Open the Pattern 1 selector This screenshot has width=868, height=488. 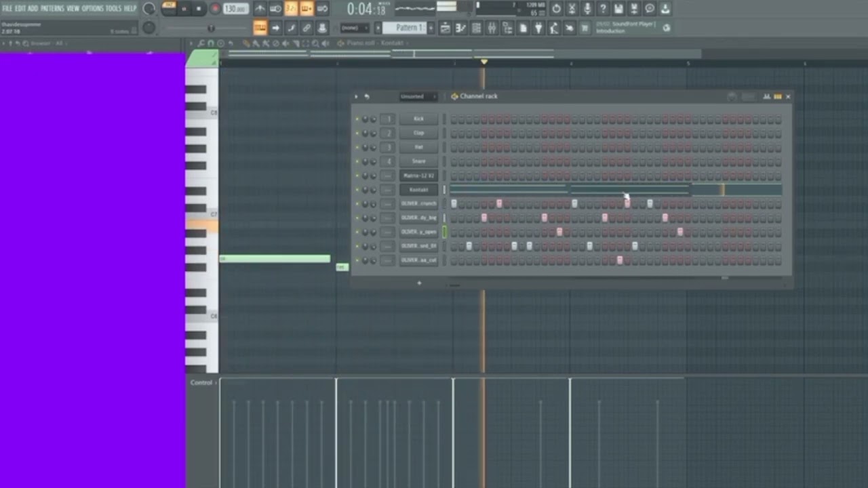pos(405,28)
